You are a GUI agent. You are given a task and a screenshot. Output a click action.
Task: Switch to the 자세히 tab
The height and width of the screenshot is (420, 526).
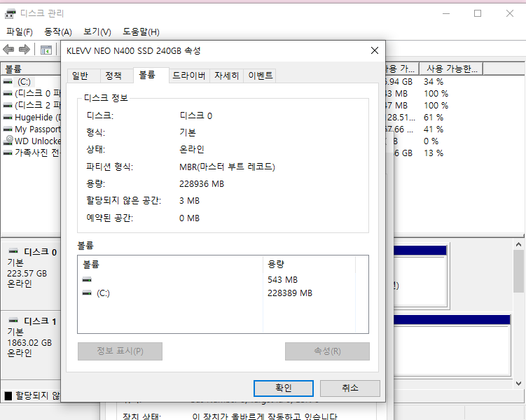[227, 76]
